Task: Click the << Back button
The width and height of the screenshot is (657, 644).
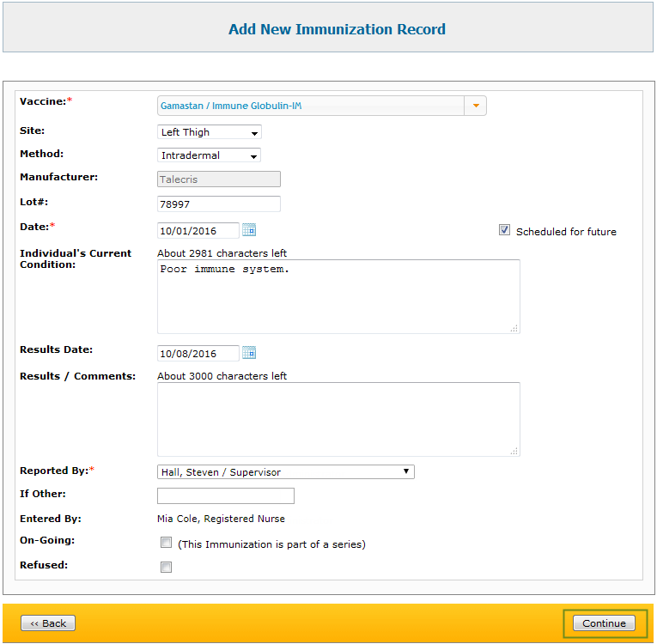Action: click(x=48, y=623)
